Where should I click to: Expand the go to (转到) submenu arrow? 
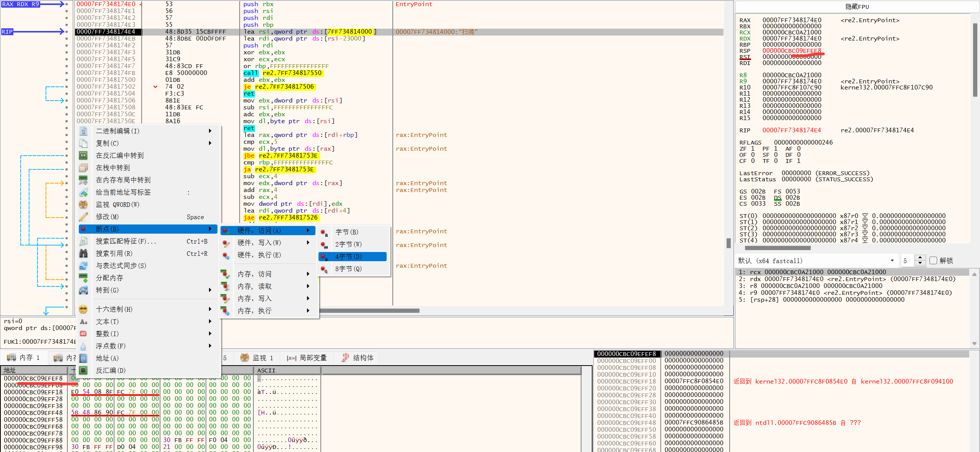210,290
